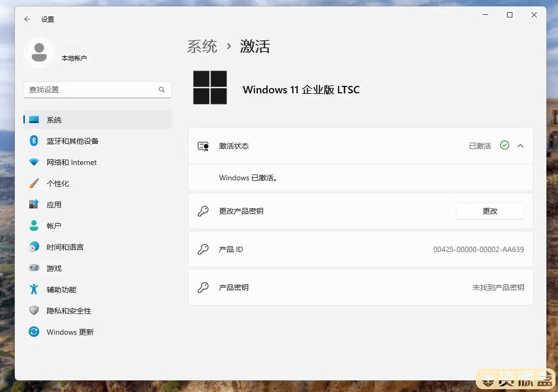
Task: Open 隐私和安全性 settings
Action: (x=98, y=311)
